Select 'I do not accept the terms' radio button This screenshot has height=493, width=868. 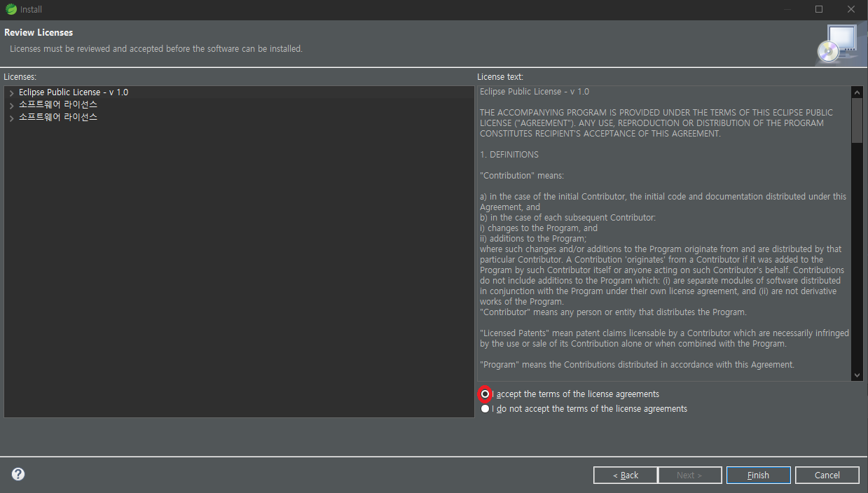485,409
